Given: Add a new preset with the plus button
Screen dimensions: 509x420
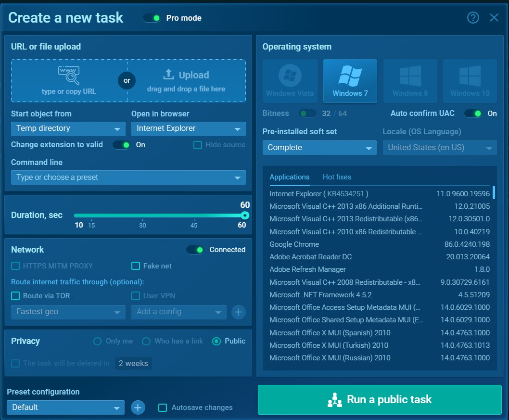Looking at the screenshot, I should pos(138,407).
